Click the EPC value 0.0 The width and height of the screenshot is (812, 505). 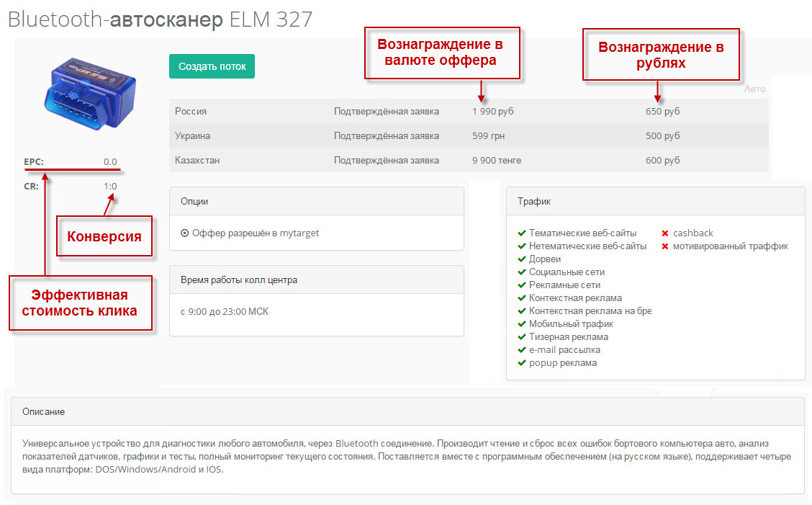(110, 162)
